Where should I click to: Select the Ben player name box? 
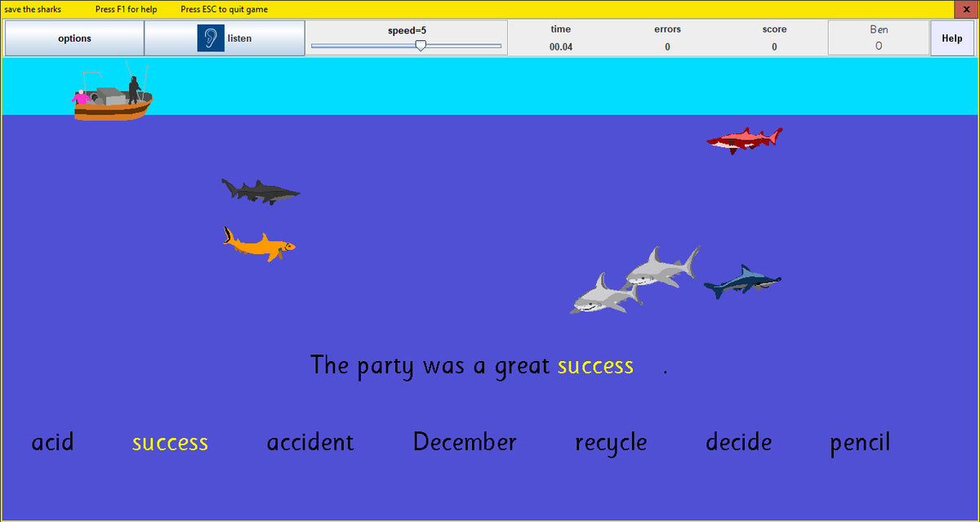tap(879, 38)
